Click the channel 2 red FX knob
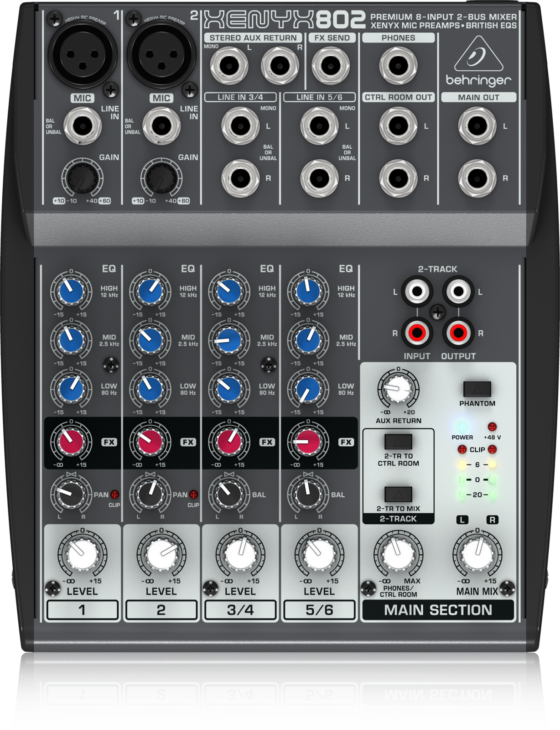560x730 pixels. click(150, 442)
